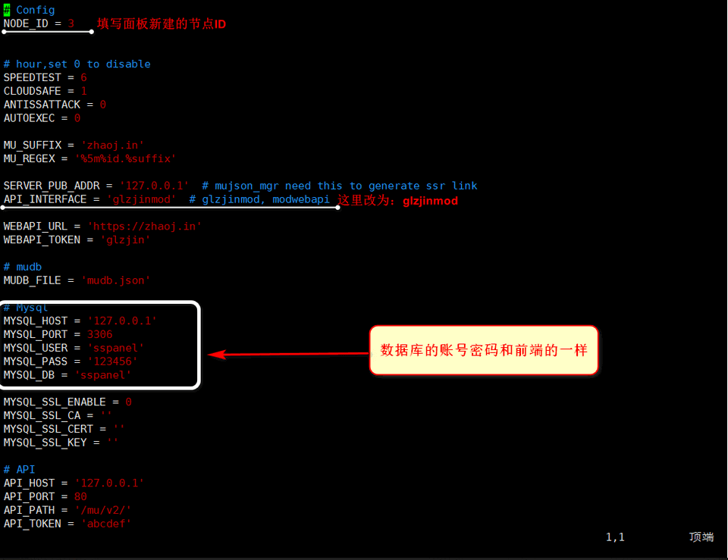Screen dimensions: 728x560
Task: Click the MYSQL_SSL_ENABLE value 0
Action: (x=129, y=402)
